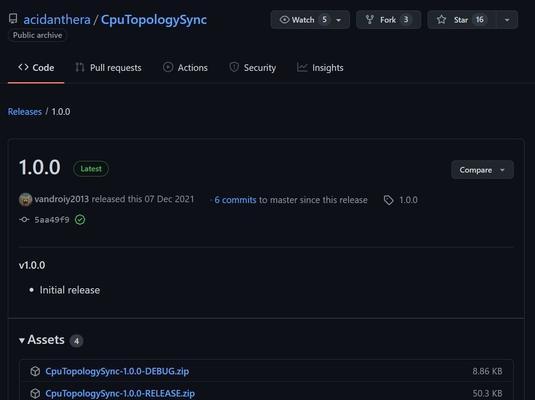Image resolution: width=535 pixels, height=400 pixels.
Task: Click the star icon in the Star button
Action: coord(442,19)
